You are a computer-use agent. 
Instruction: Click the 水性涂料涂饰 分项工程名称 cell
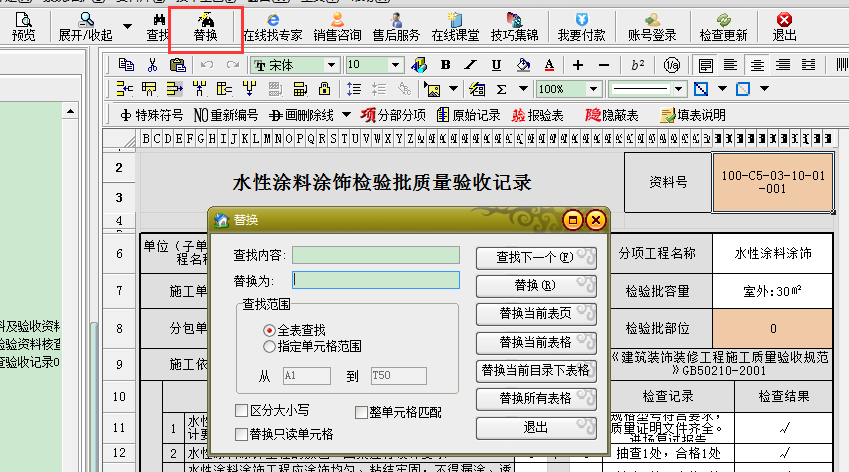click(x=773, y=253)
